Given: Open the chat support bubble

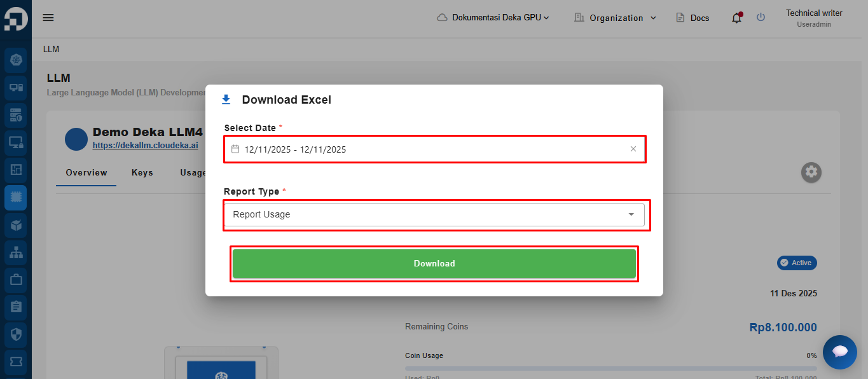Looking at the screenshot, I should (839, 352).
